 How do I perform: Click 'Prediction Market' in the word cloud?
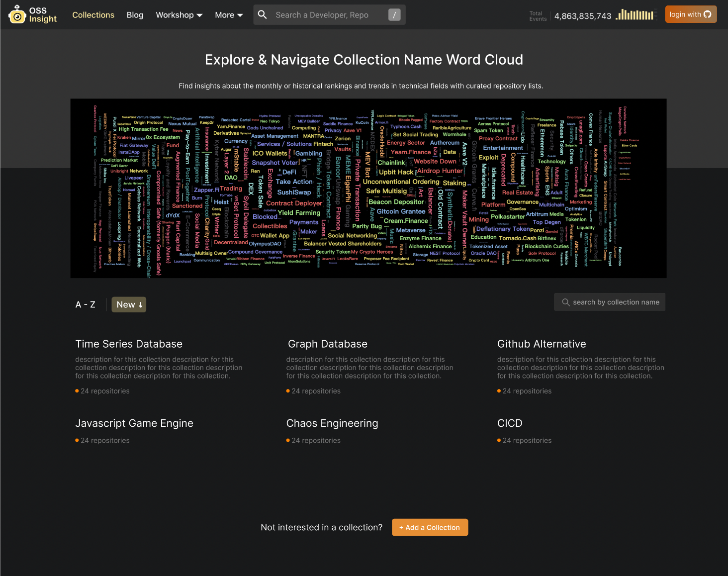point(119,160)
